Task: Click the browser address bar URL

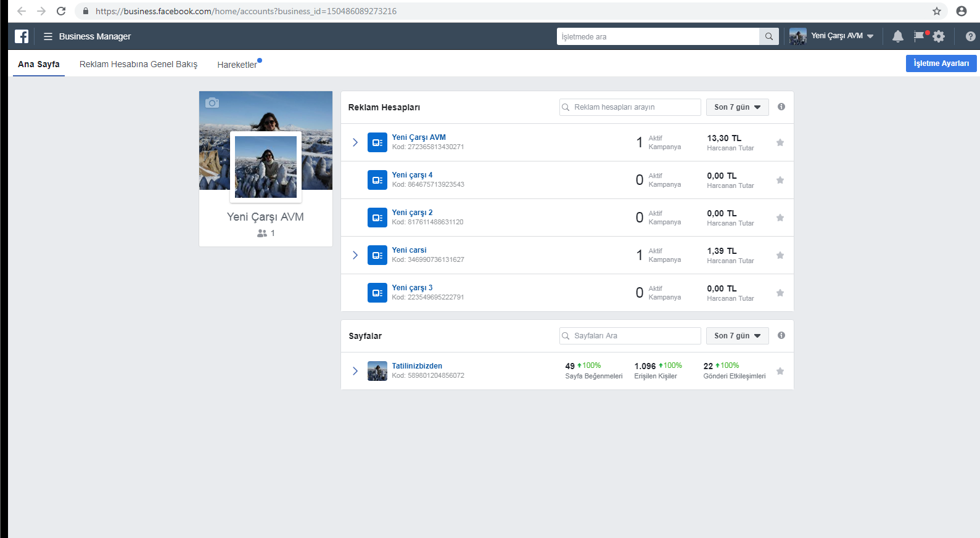Action: (246, 11)
